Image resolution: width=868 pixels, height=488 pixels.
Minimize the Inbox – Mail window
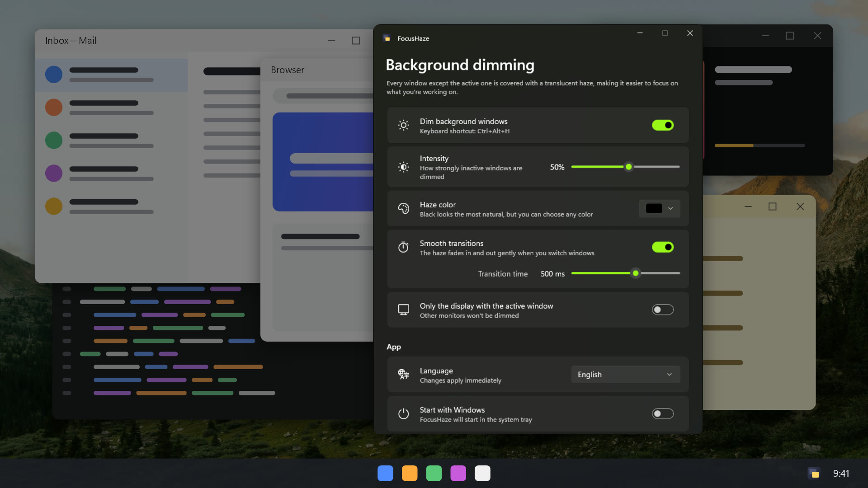coord(331,41)
